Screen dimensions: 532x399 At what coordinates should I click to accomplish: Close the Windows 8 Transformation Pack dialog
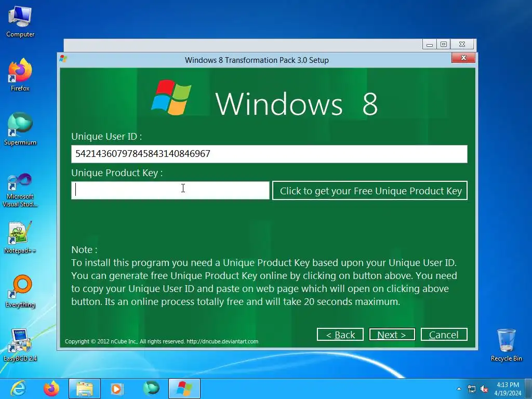click(463, 58)
